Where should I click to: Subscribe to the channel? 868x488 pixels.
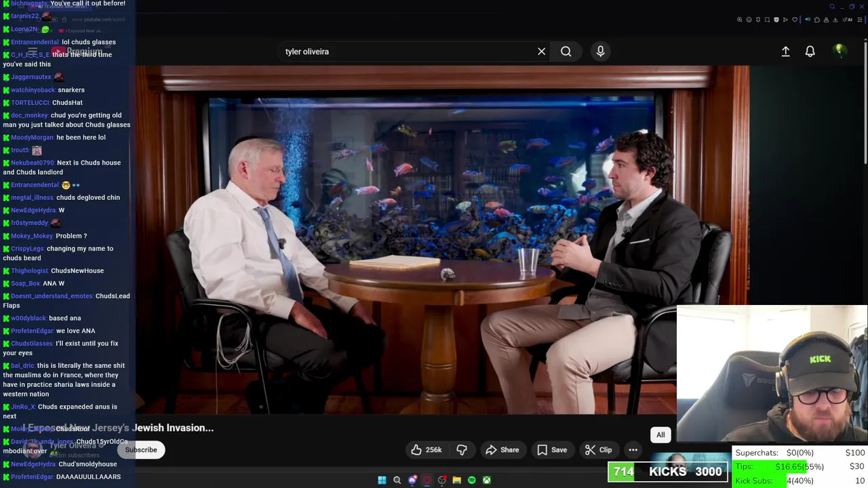coord(141,450)
